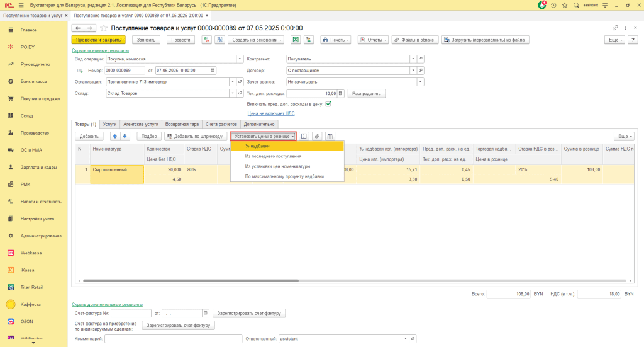Viewport: 644px width, 347px height.
Task: Click Добавить по штрихкоду button
Action: coord(196,136)
